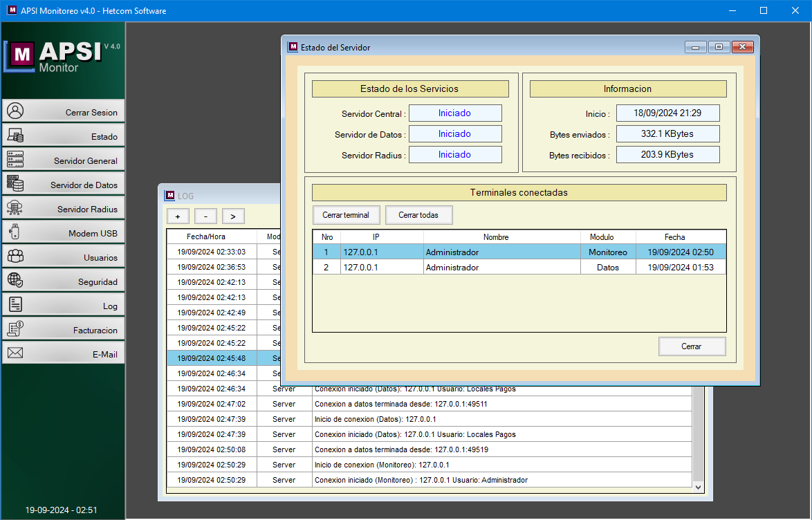Open the Log sidebar menu item

[x=63, y=306]
